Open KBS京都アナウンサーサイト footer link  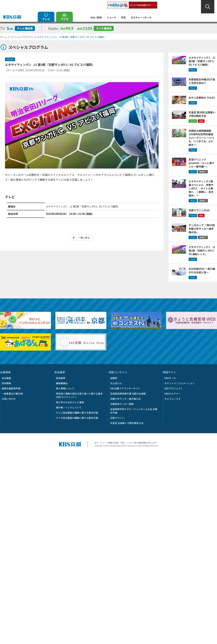point(125,389)
